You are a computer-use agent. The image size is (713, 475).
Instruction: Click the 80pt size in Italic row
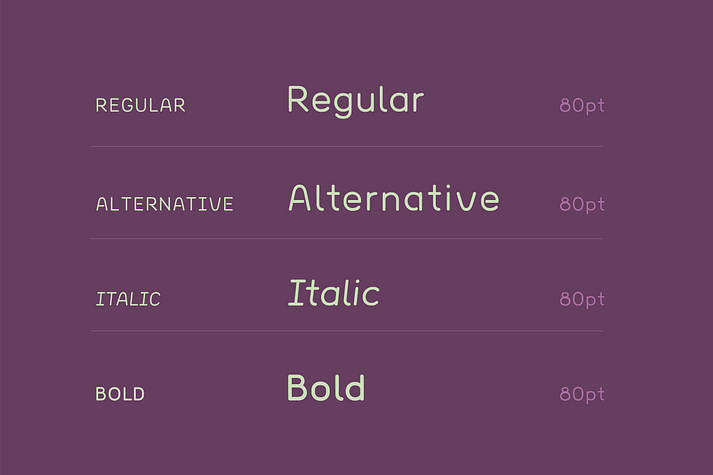(582, 300)
